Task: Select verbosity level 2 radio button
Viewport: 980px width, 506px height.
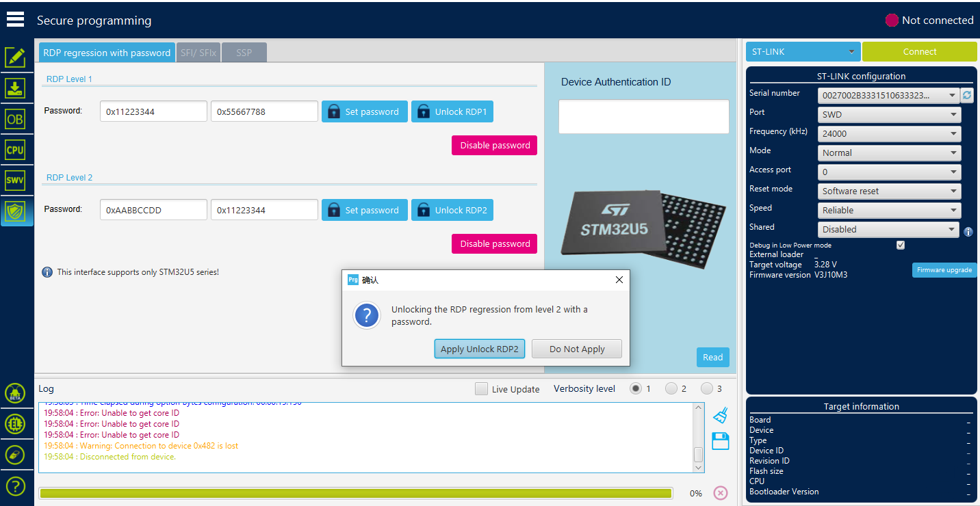Action: click(x=671, y=388)
